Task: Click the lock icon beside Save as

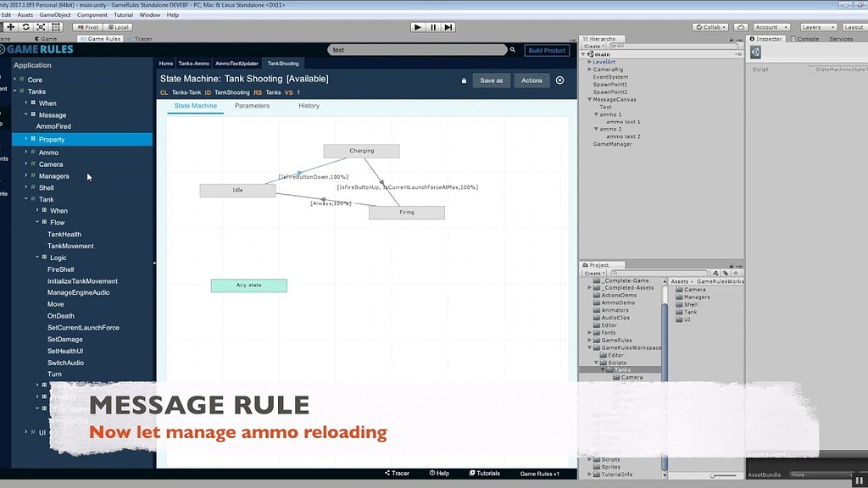Action: tap(464, 80)
